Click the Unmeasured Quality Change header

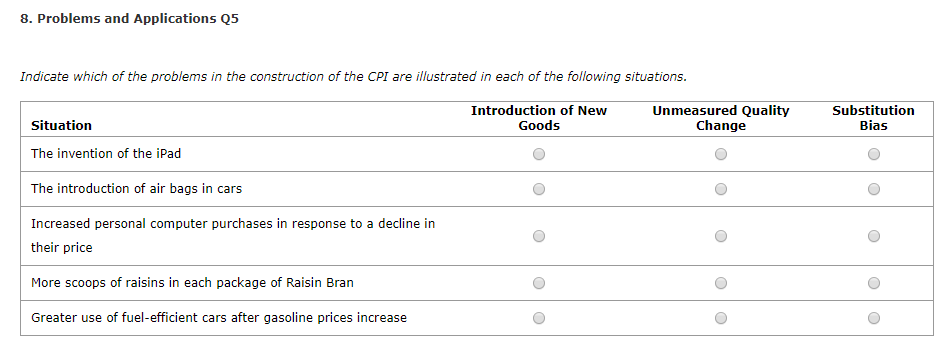click(x=721, y=118)
